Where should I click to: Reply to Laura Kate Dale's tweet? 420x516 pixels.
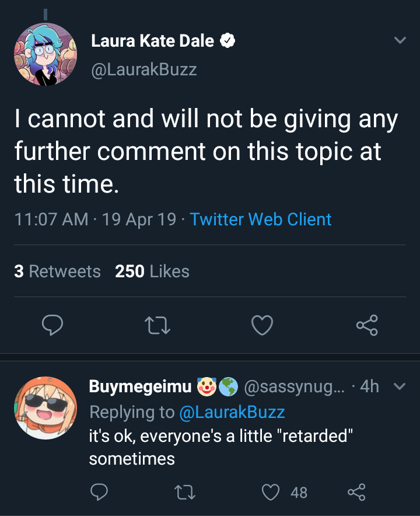pyautogui.click(x=52, y=325)
